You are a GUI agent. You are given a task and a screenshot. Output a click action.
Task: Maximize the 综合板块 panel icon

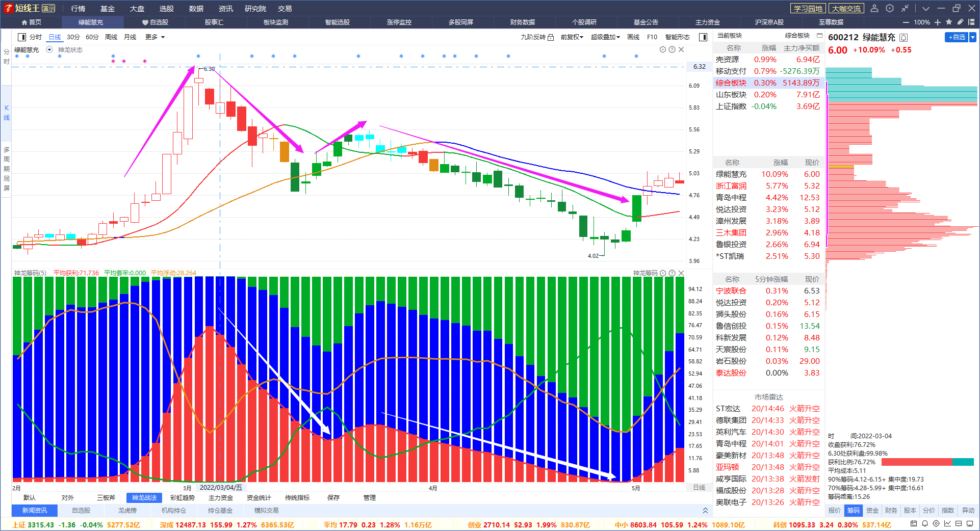819,36
